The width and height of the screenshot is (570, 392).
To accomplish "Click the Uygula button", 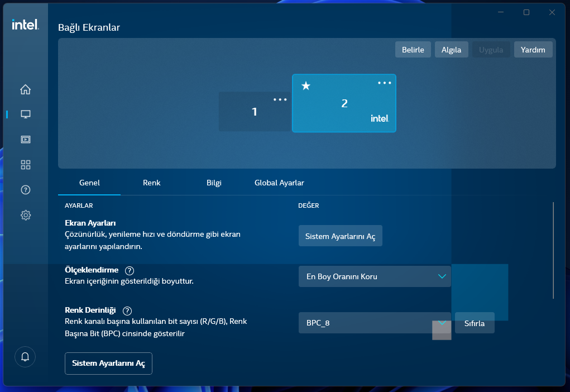I will coord(491,50).
